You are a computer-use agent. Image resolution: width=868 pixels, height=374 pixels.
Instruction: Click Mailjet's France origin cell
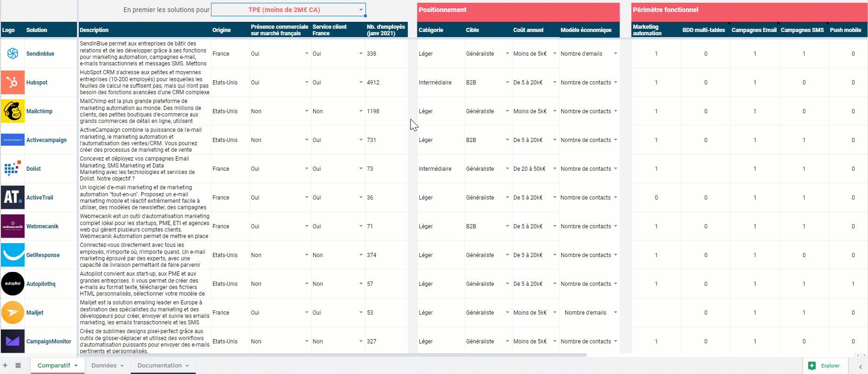(230, 313)
